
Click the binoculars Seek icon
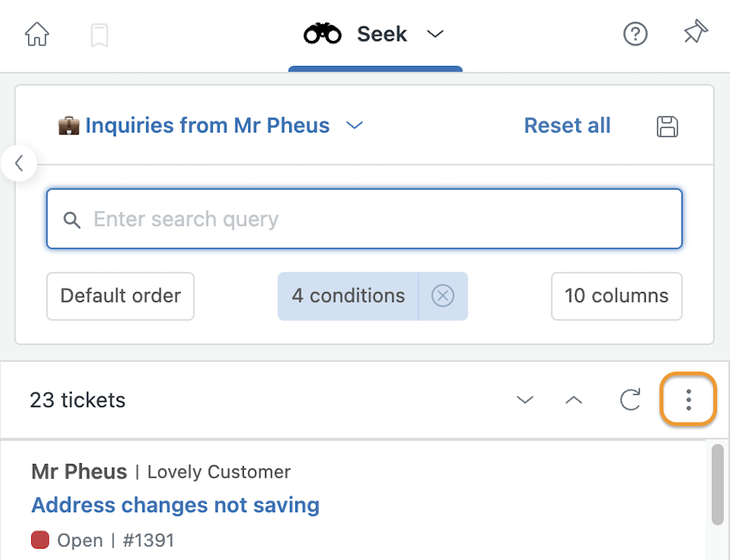pos(322,34)
